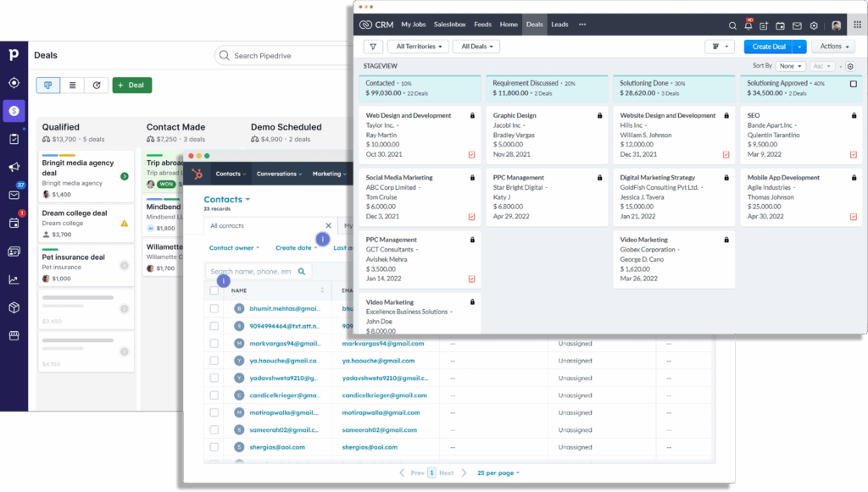Open Contacts card icon in Pipedrive sidebar
The height and width of the screenshot is (492, 868).
14,252
